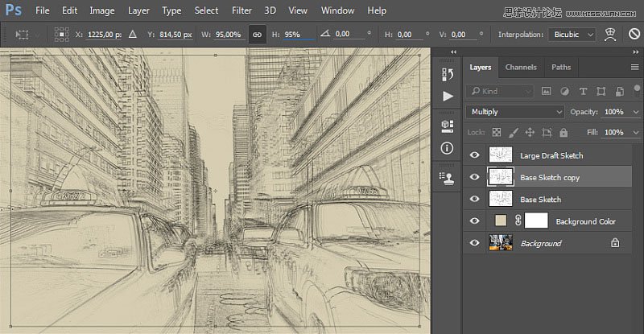Click the Background layer photo thumbnail
The width and height of the screenshot is (644, 334).
tap(501, 242)
